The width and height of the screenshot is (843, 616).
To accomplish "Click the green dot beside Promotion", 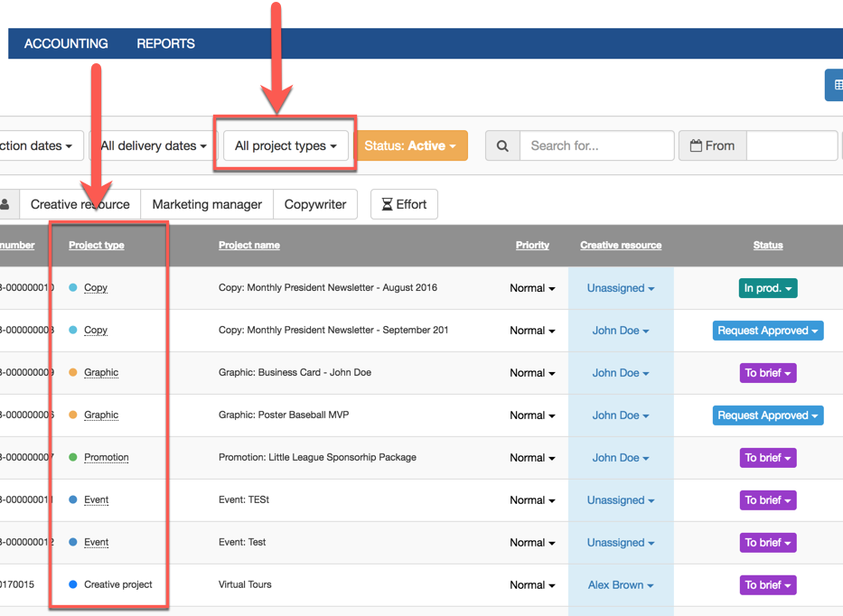I will click(73, 457).
